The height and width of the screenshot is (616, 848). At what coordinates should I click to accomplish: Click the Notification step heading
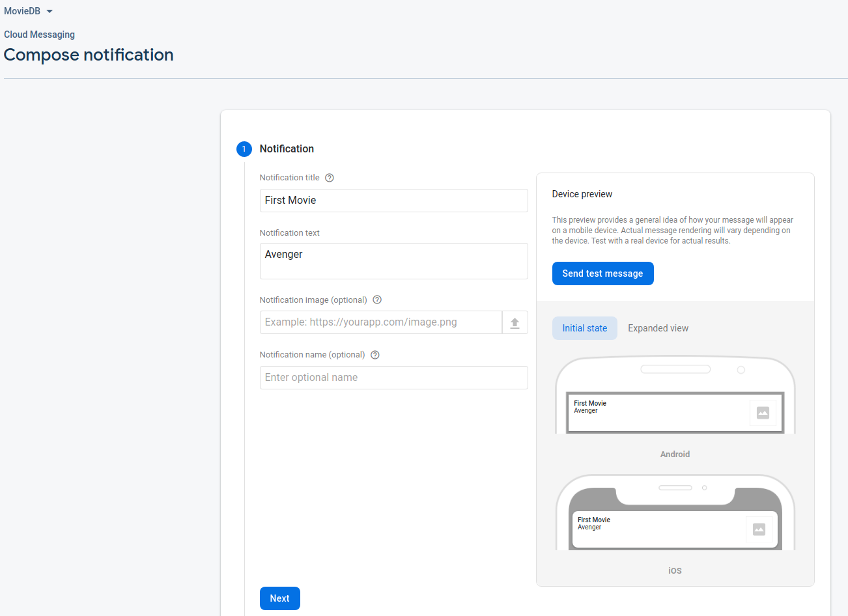pos(287,149)
